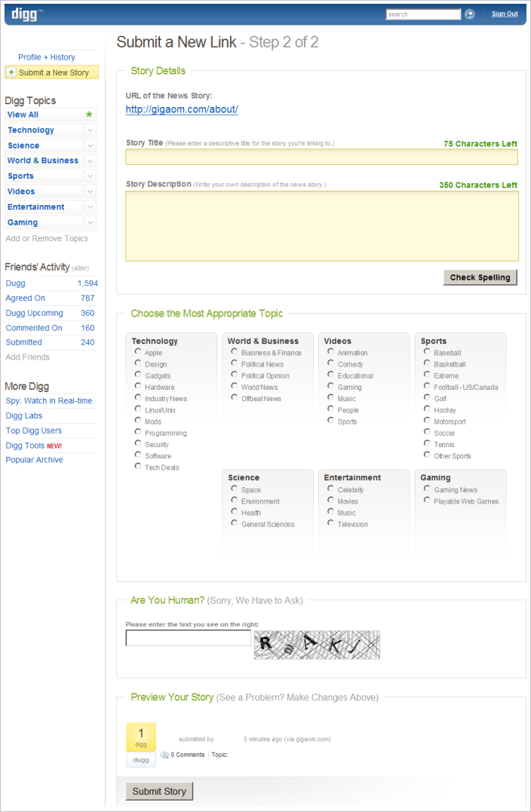This screenshot has width=531, height=812.
Task: Expand the Videos topic arrow
Action: [x=91, y=192]
